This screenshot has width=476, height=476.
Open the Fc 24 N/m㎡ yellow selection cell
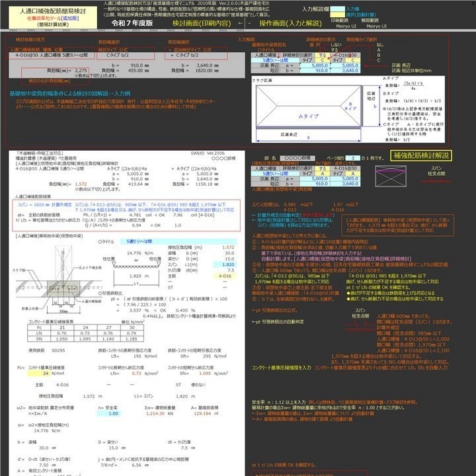(x=39, y=374)
